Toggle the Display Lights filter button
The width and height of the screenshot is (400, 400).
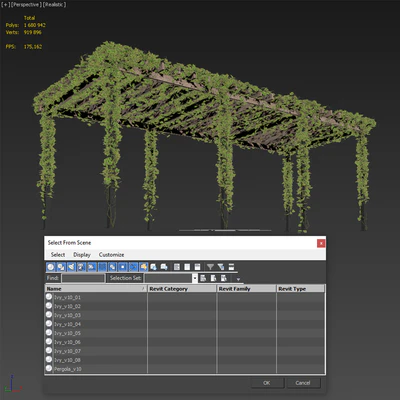point(71,267)
